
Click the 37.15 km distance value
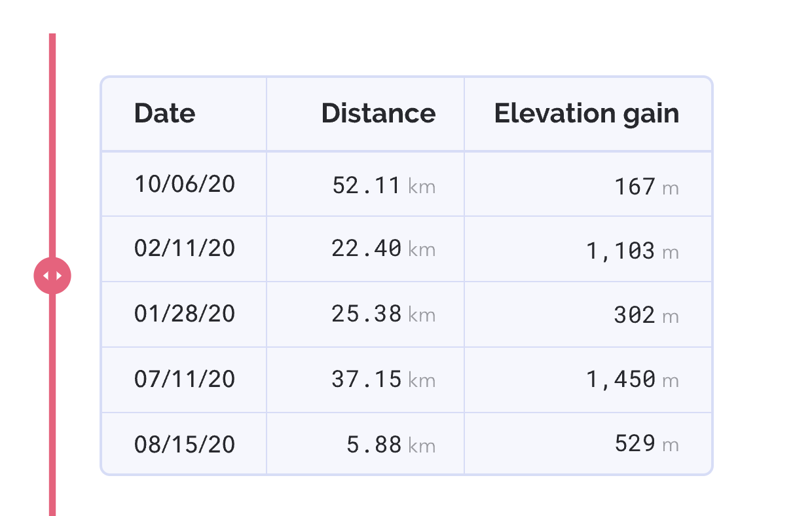tap(384, 380)
